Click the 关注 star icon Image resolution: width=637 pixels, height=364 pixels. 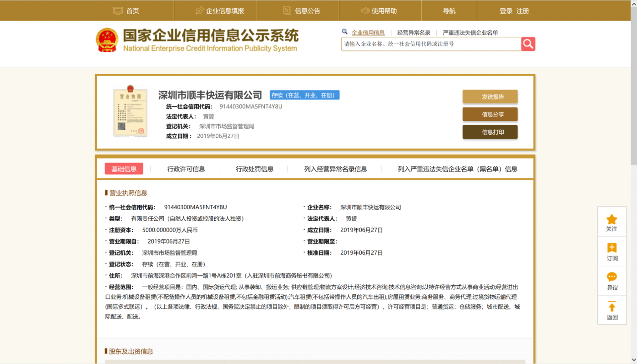[x=612, y=219]
